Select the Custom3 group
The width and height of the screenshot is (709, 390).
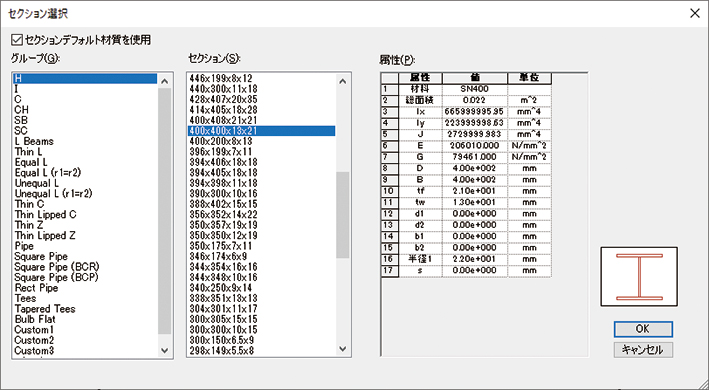pyautogui.click(x=85, y=350)
